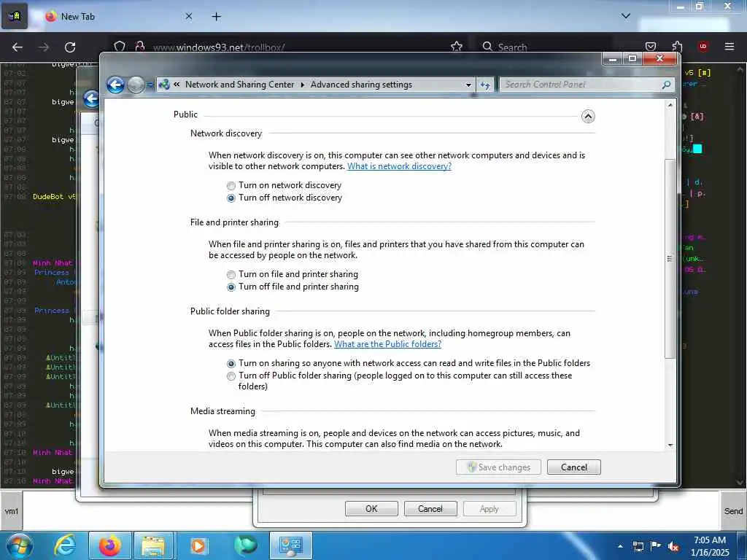Click the Firefox tracking protection shield
Image resolution: width=747 pixels, height=560 pixels.
[120, 46]
